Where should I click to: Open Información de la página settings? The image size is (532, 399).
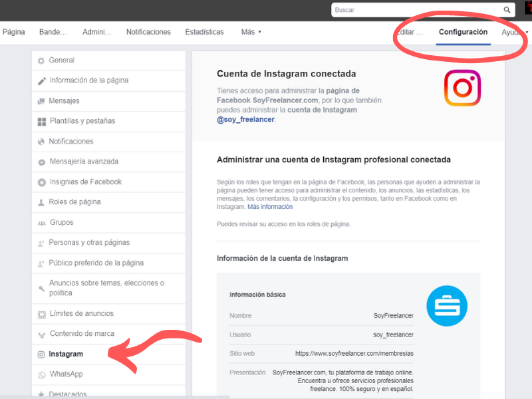[108, 80]
